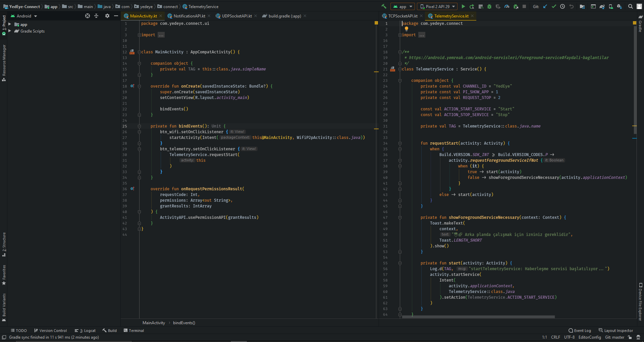Expand the Gradle Scripts tree node
Image resolution: width=644 pixels, height=342 pixels.
tap(10, 31)
